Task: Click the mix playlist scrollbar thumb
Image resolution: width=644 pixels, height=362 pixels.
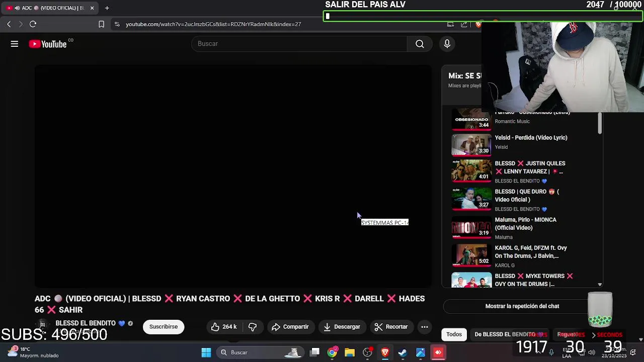Action: [600, 123]
